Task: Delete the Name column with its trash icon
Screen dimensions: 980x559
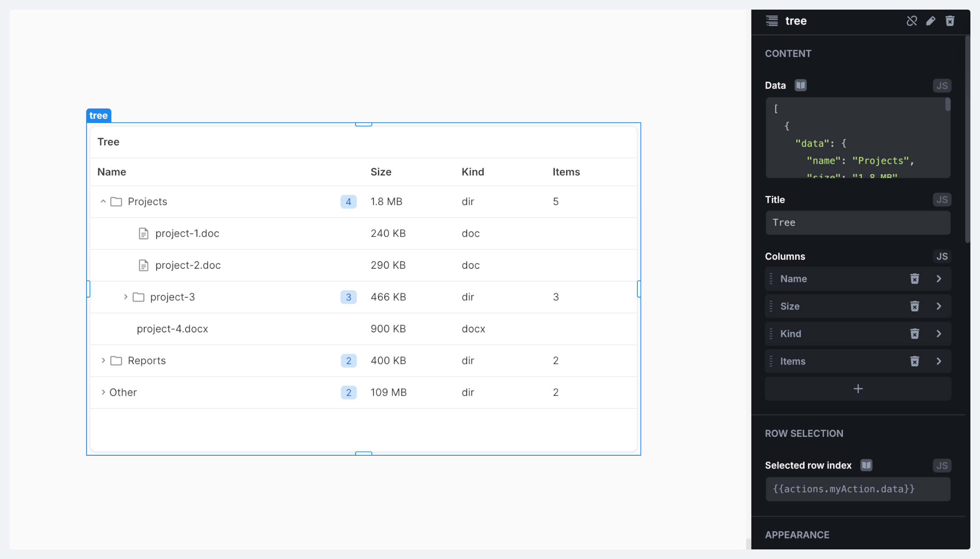Action: (914, 279)
